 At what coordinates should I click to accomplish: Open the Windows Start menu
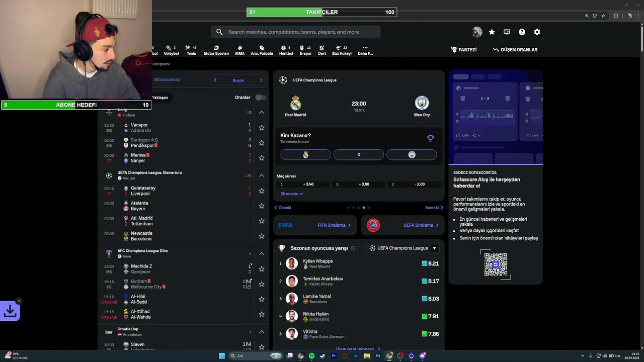click(x=222, y=356)
